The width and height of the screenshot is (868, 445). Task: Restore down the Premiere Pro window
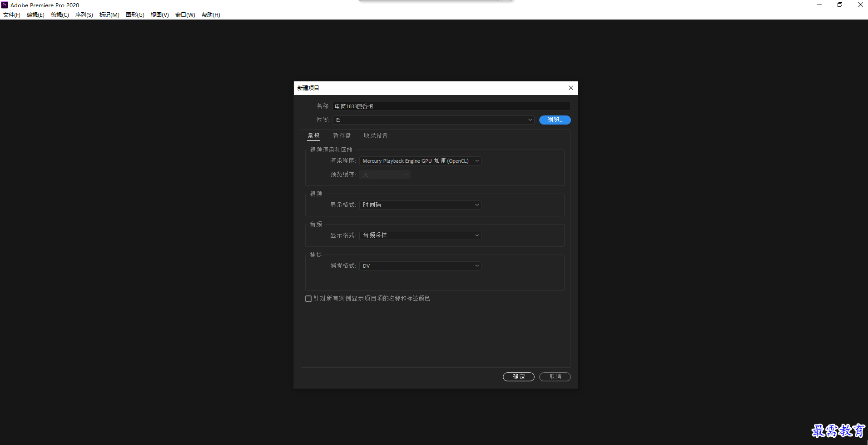(x=840, y=5)
